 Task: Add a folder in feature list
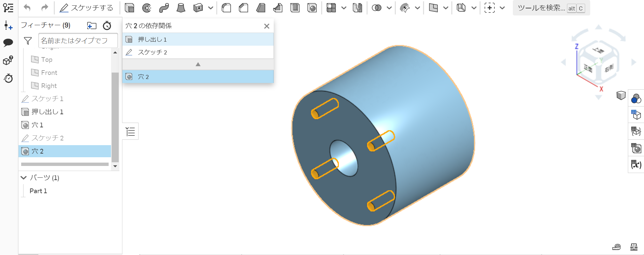click(91, 26)
